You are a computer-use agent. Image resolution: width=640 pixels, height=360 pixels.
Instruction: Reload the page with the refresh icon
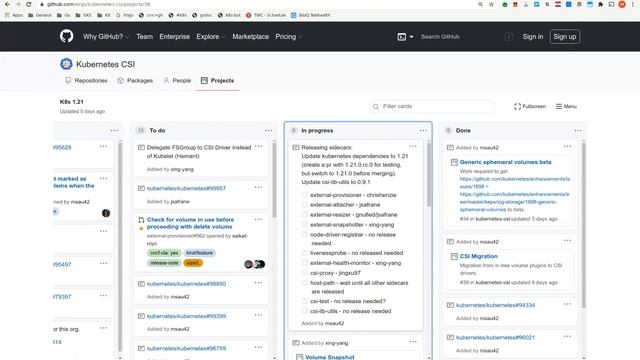tap(29, 4)
